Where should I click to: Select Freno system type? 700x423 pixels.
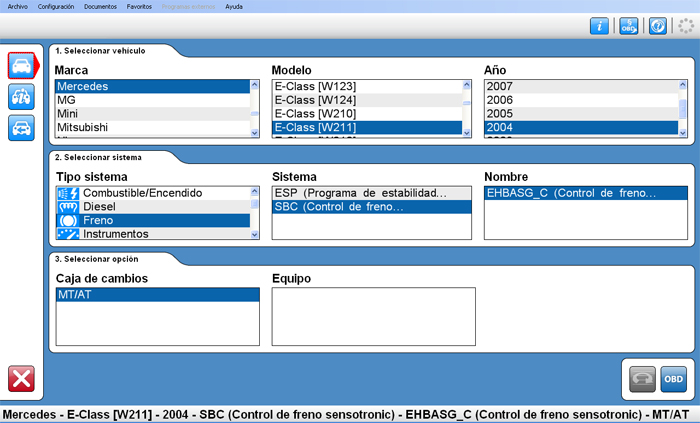point(153,220)
